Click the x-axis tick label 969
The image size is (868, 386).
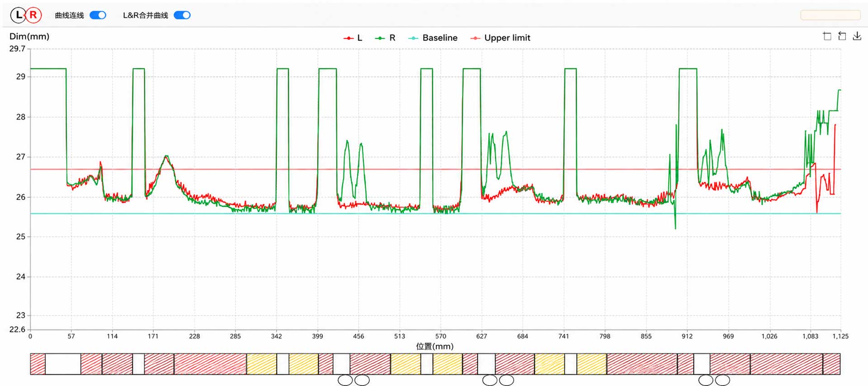coord(728,336)
